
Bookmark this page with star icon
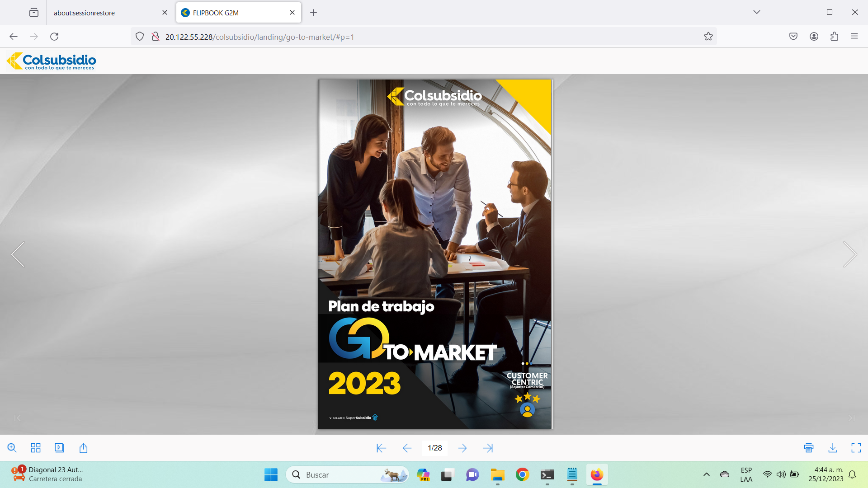click(708, 37)
